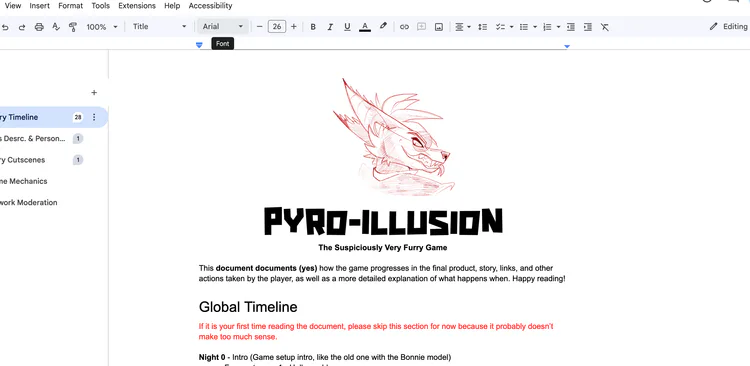Click the font size 26 field
The width and height of the screenshot is (750, 366).
tap(277, 27)
